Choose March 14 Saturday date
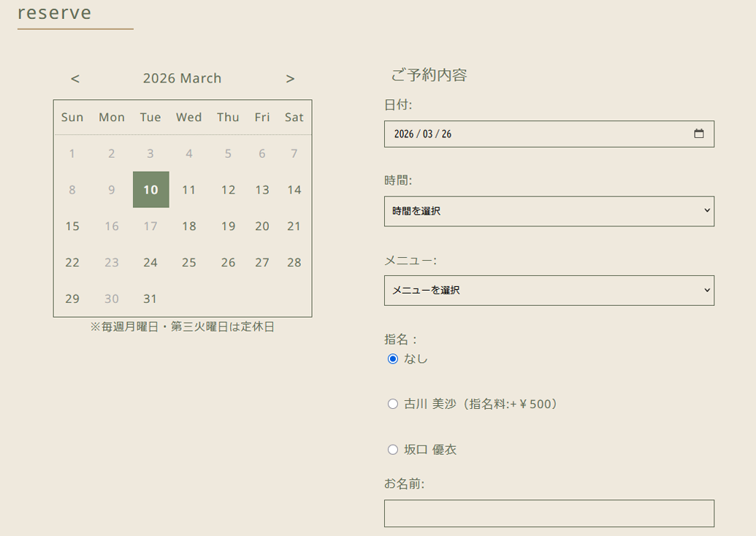 (x=294, y=190)
